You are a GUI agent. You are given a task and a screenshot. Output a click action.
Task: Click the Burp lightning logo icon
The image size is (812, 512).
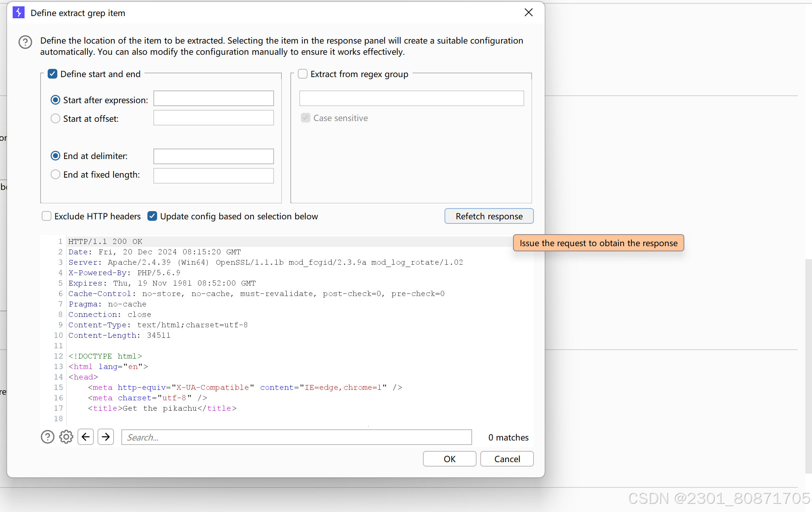(19, 13)
